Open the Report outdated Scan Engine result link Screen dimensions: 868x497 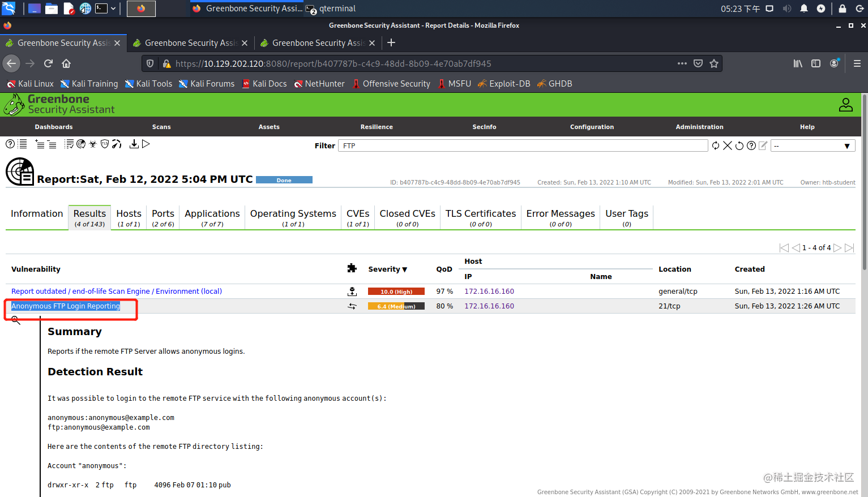[x=117, y=292]
